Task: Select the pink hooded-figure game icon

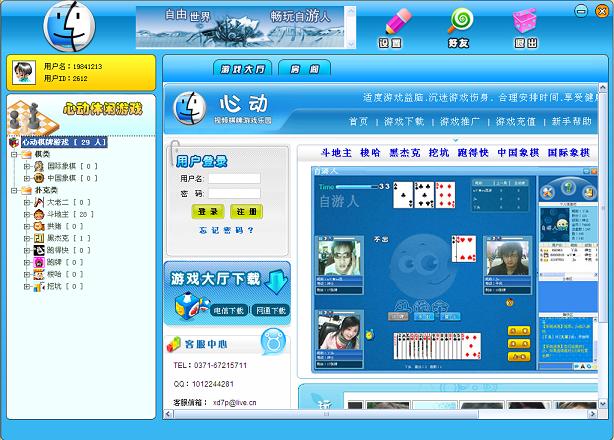Action: tap(39, 262)
